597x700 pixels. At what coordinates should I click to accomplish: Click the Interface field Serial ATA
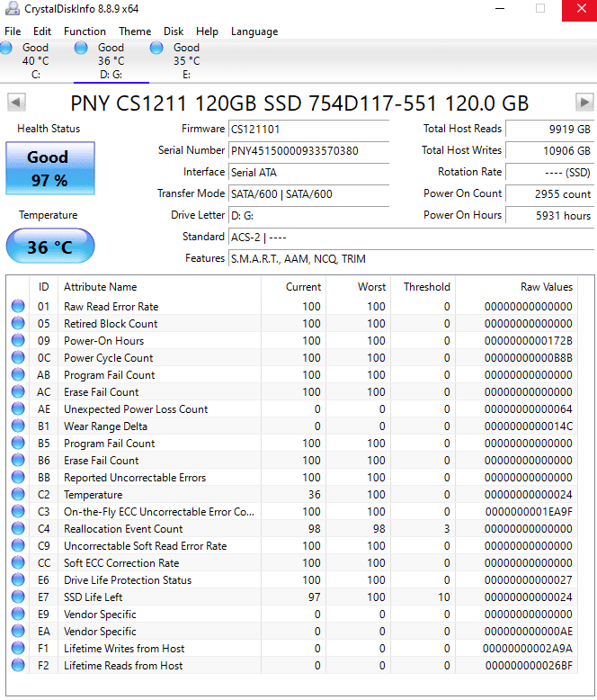tap(308, 173)
